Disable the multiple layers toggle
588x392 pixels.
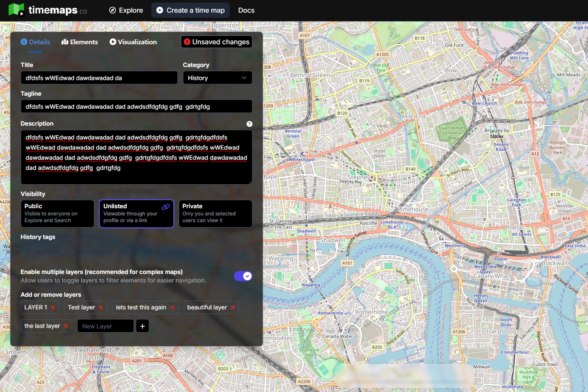(x=243, y=276)
